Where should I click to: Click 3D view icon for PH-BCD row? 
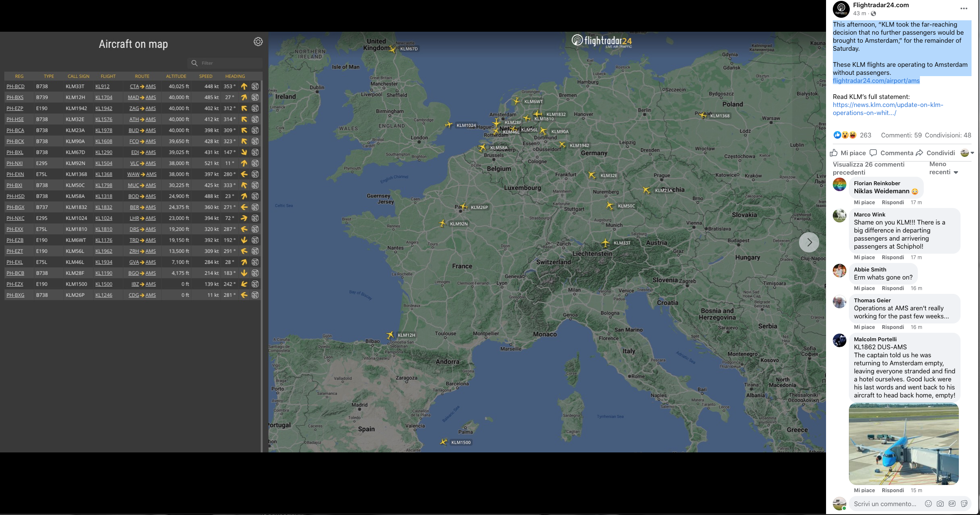(255, 86)
